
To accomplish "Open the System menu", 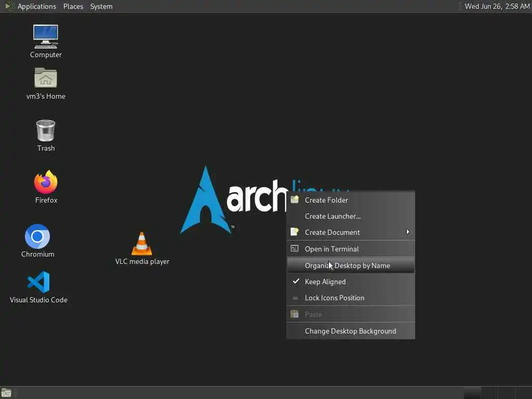I will (101, 6).
